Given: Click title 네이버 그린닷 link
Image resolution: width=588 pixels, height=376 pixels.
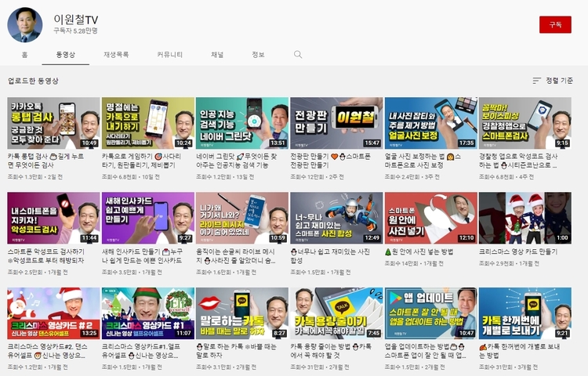Looking at the screenshot, I should pos(237,161).
